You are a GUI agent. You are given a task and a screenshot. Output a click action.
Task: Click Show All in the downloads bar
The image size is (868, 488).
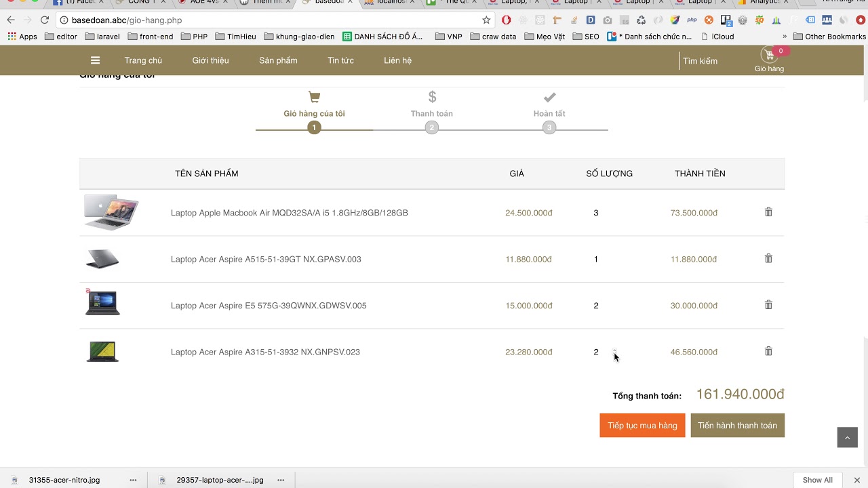(x=817, y=480)
